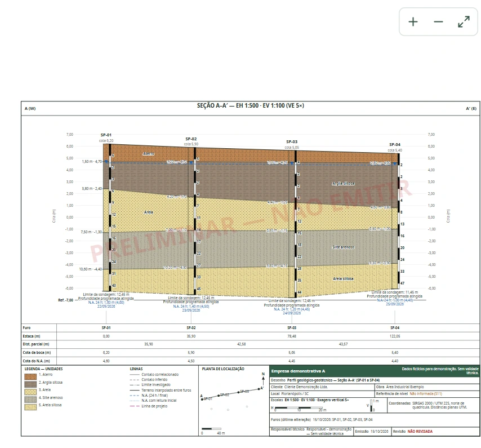Select the section title 'SEÇÃO A–A′'
Screen dimensions: 481x448
pos(212,105)
